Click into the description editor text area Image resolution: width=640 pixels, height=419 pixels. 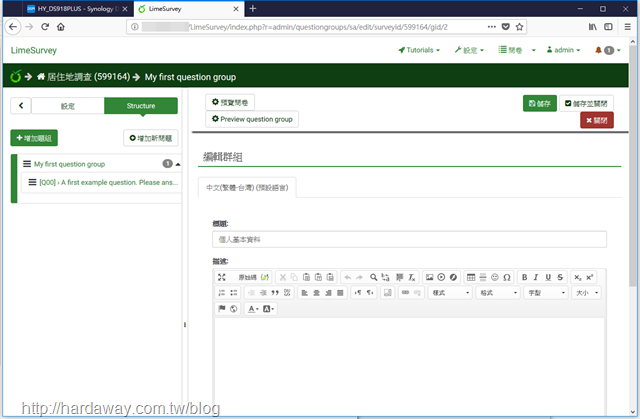[x=409, y=366]
